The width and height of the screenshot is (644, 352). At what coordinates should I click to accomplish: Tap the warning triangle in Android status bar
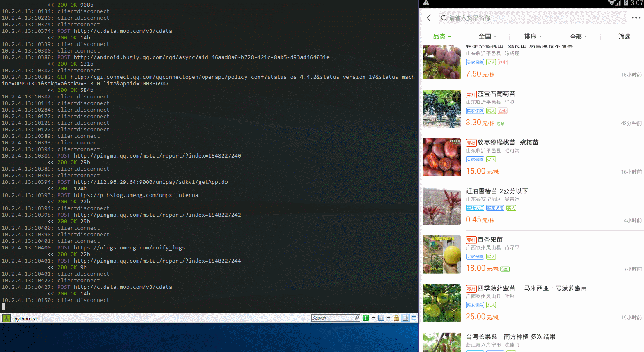[426, 3]
